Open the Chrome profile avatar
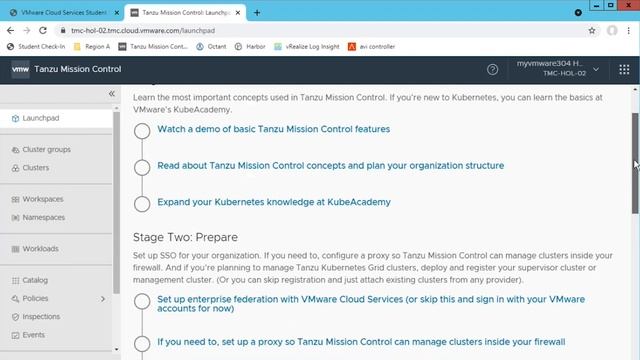This screenshot has width=640, height=360. tap(612, 31)
